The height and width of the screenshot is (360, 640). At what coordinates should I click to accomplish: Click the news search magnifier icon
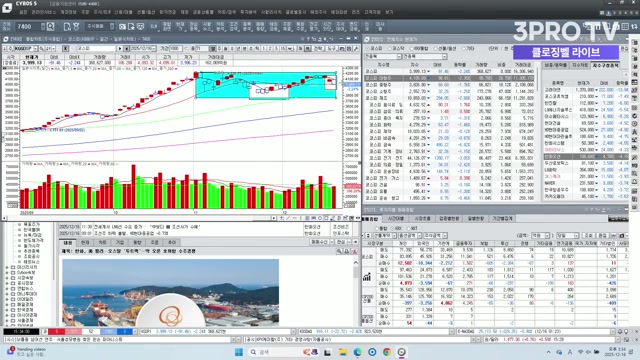[339, 251]
